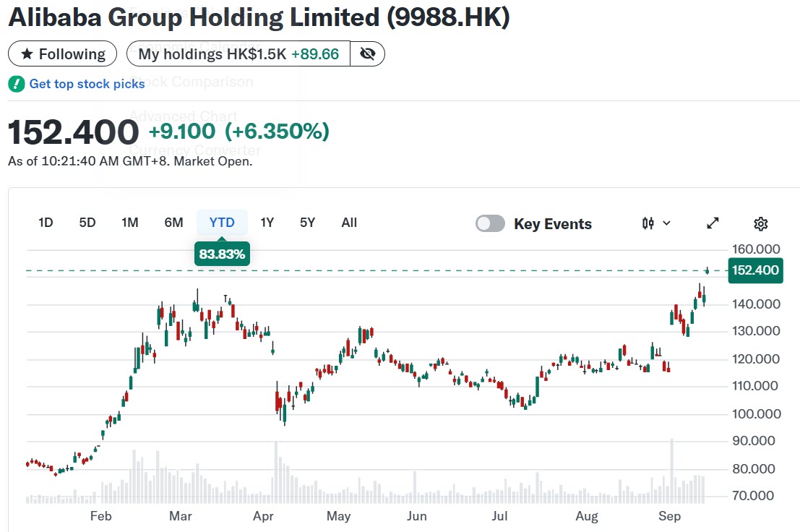
Task: Choose the 1Y chart range
Action: tap(267, 223)
